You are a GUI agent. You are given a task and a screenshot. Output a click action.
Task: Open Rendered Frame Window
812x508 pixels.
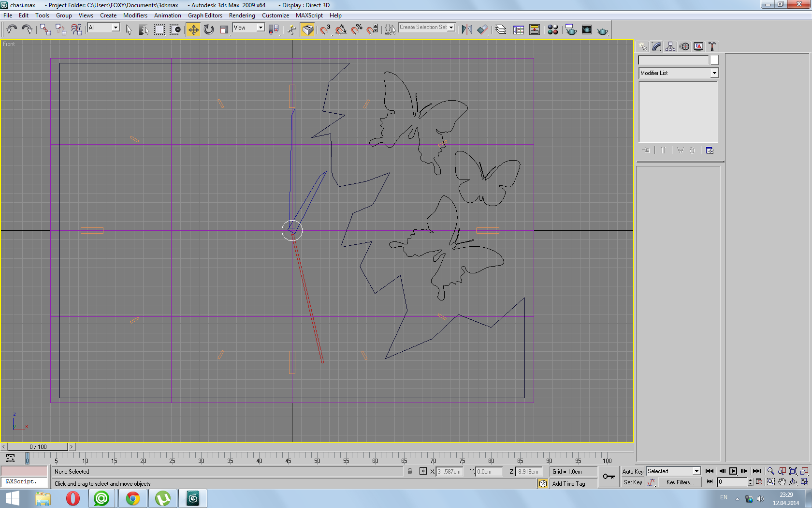click(587, 30)
